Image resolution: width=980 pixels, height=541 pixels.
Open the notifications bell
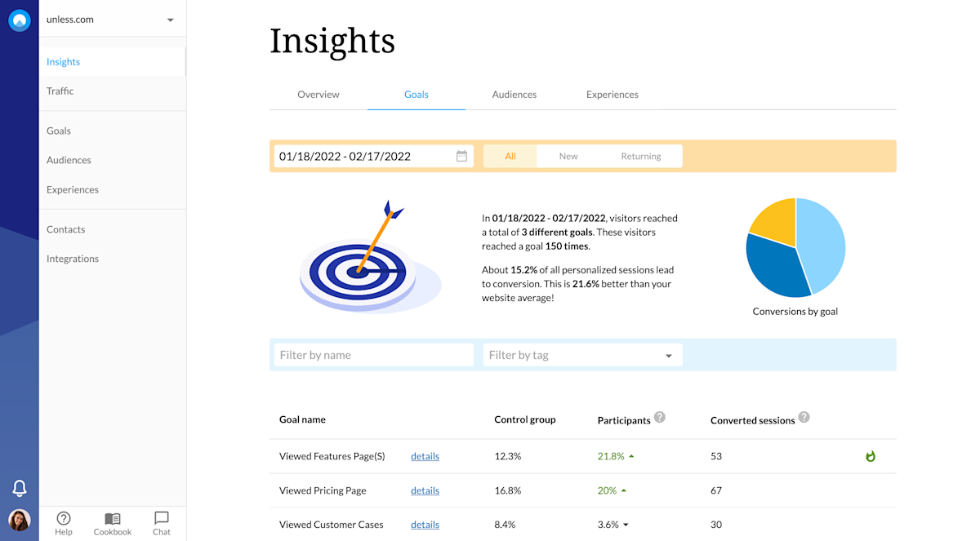click(x=20, y=488)
